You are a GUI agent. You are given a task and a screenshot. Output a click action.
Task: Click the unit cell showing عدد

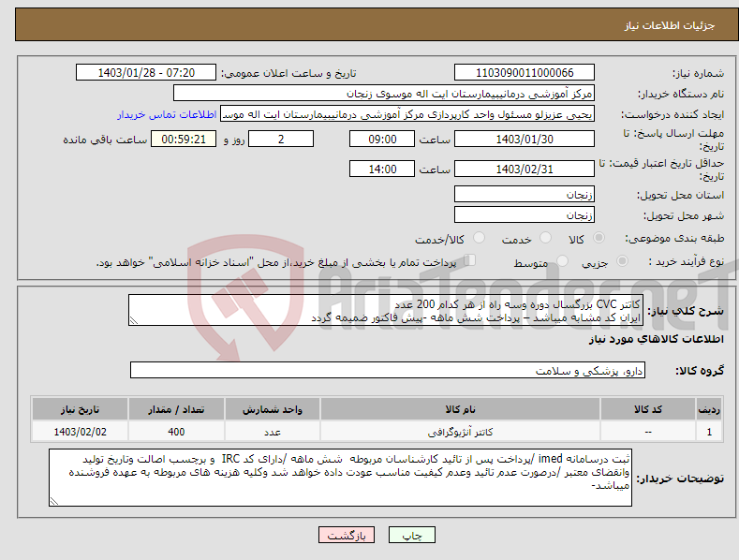click(272, 432)
